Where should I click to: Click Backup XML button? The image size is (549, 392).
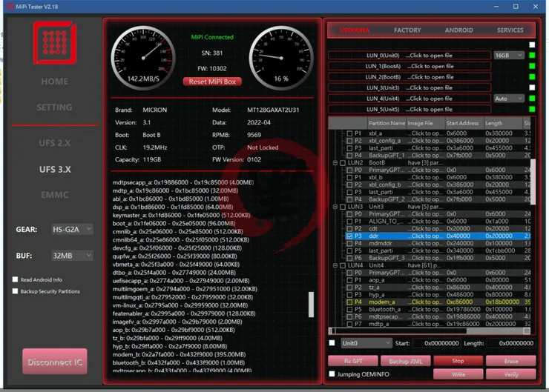coord(406,361)
